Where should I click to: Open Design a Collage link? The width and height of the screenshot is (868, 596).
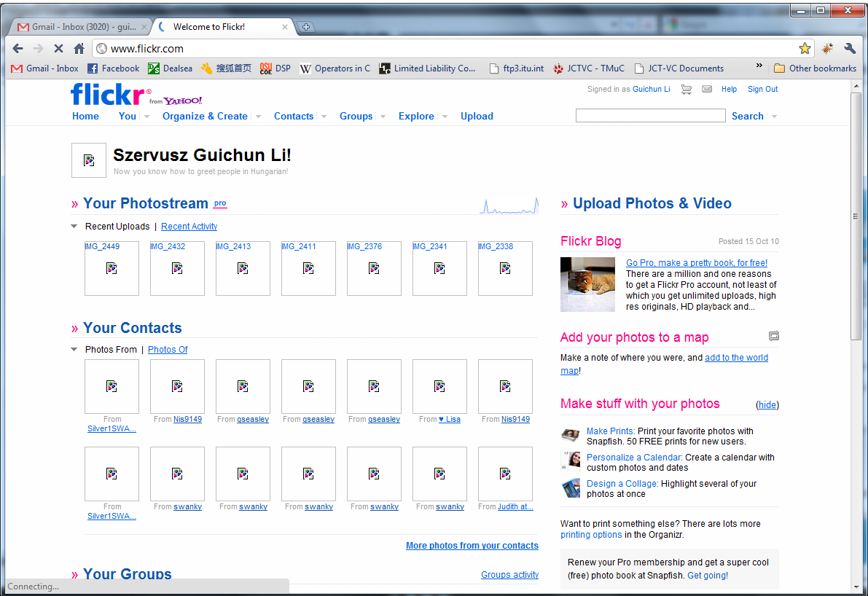tap(622, 484)
